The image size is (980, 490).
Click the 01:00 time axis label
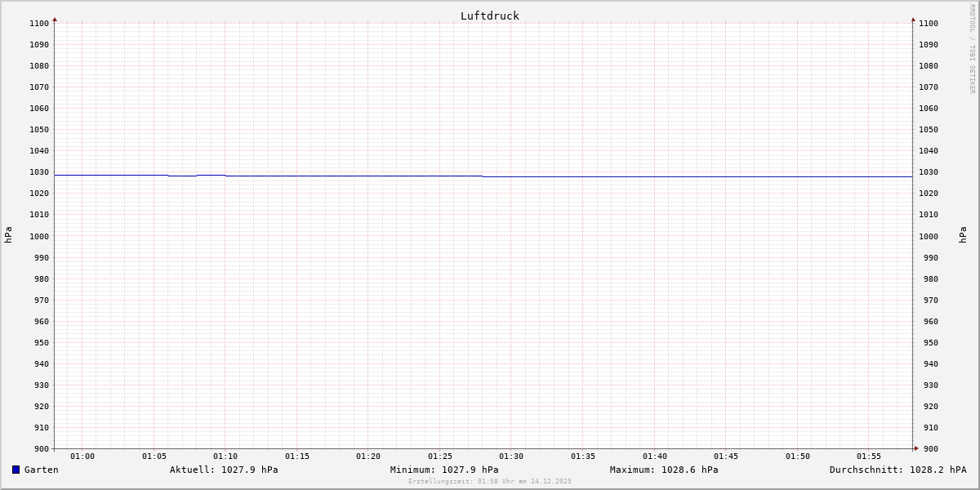point(82,457)
